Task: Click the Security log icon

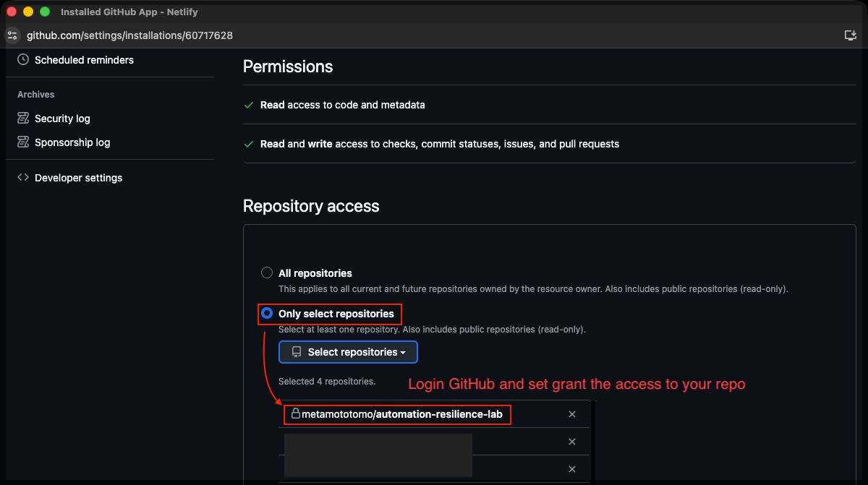Action: pyautogui.click(x=23, y=119)
